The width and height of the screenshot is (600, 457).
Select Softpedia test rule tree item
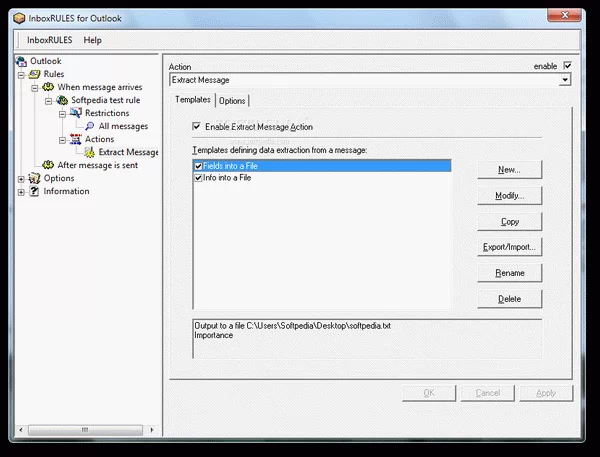pos(106,100)
